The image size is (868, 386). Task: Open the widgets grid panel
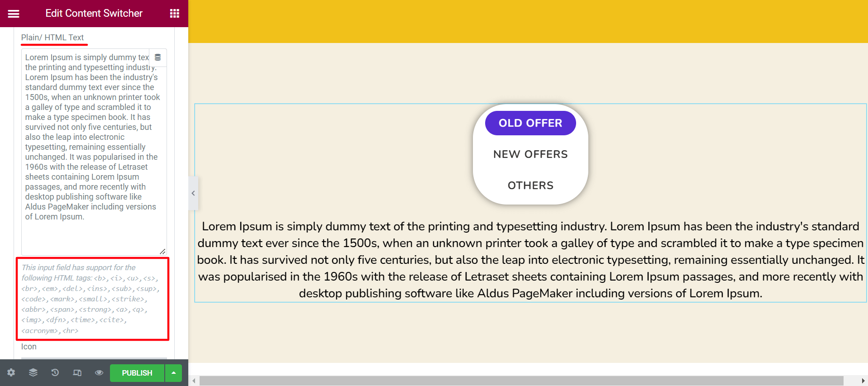pos(175,14)
